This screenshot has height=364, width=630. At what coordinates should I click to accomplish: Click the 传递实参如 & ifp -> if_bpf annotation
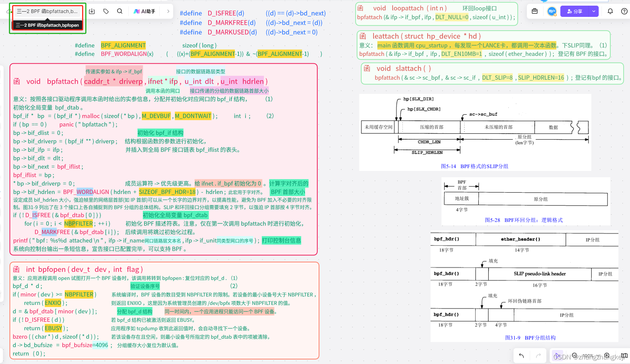point(114,71)
